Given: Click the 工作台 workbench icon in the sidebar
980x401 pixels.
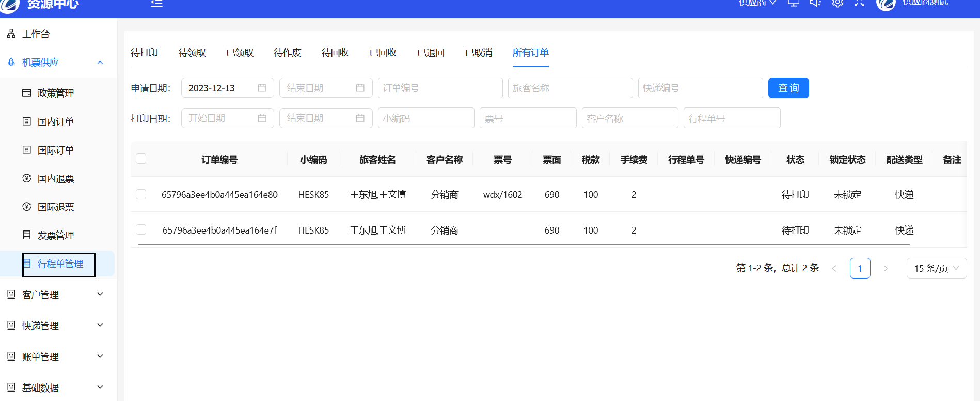Looking at the screenshot, I should (11, 34).
